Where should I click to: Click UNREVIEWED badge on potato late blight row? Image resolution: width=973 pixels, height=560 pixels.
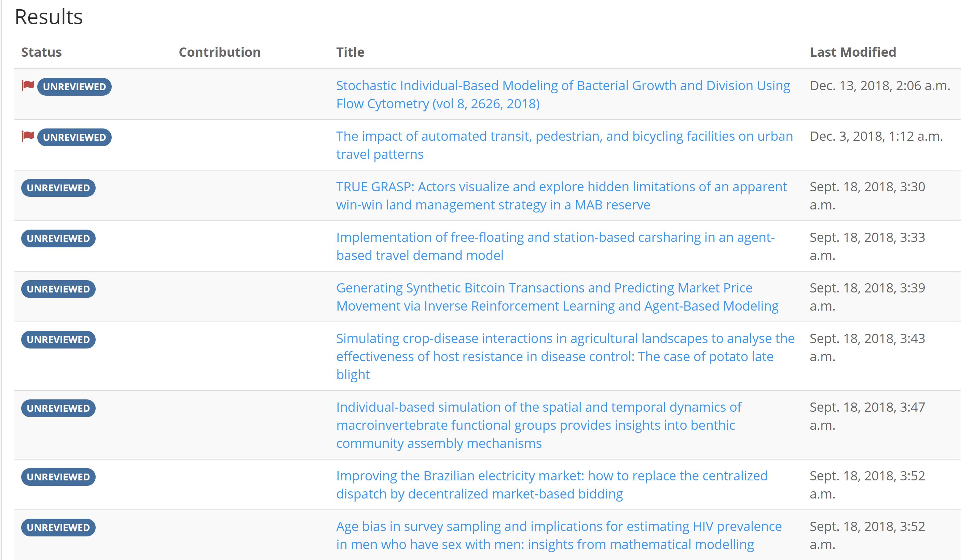tap(58, 340)
